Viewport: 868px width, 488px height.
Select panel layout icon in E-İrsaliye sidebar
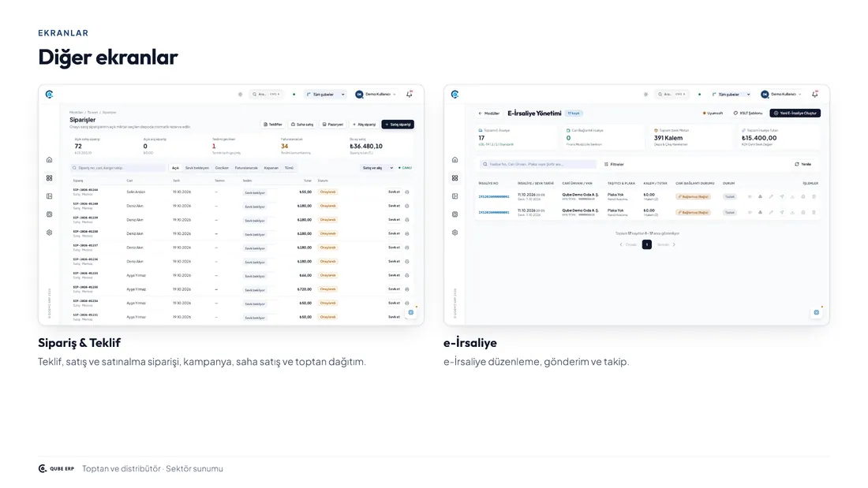click(455, 196)
